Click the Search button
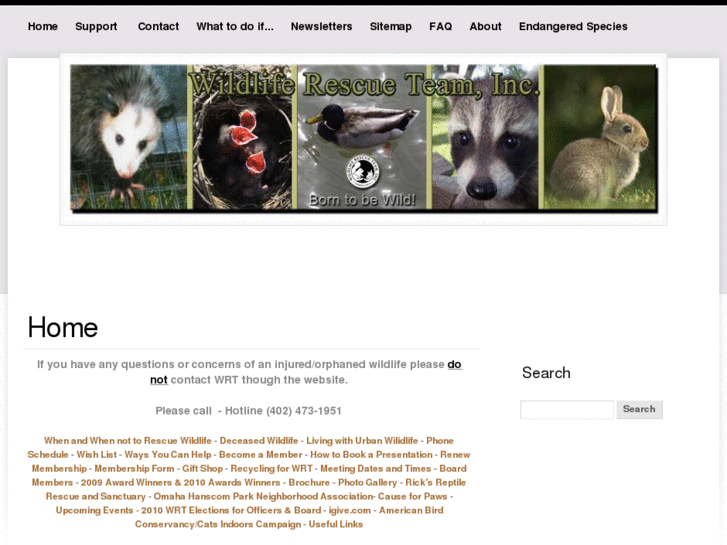 pyautogui.click(x=639, y=410)
